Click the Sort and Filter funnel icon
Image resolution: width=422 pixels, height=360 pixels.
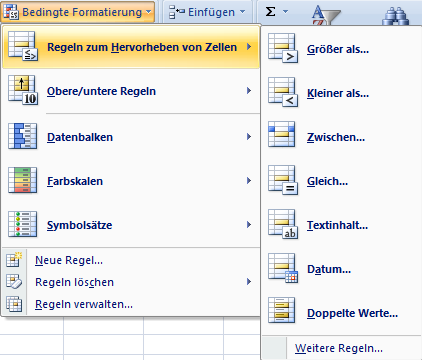coord(326,15)
